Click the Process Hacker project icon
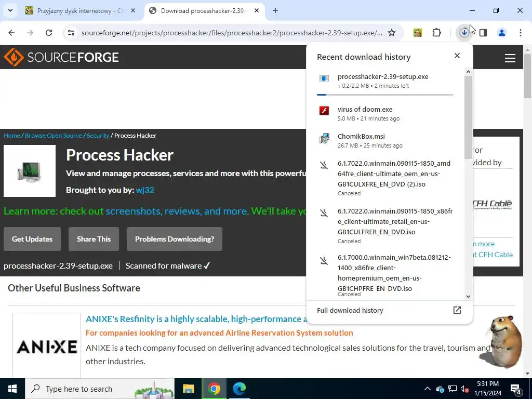This screenshot has width=532, height=399. click(30, 171)
